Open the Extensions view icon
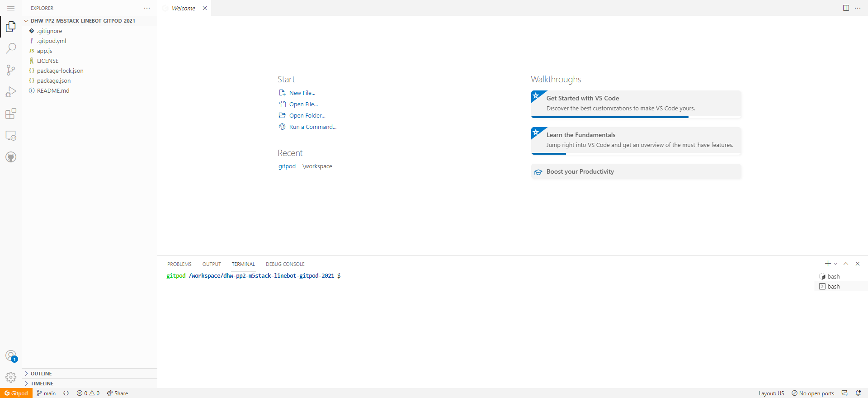The image size is (868, 398). [11, 114]
